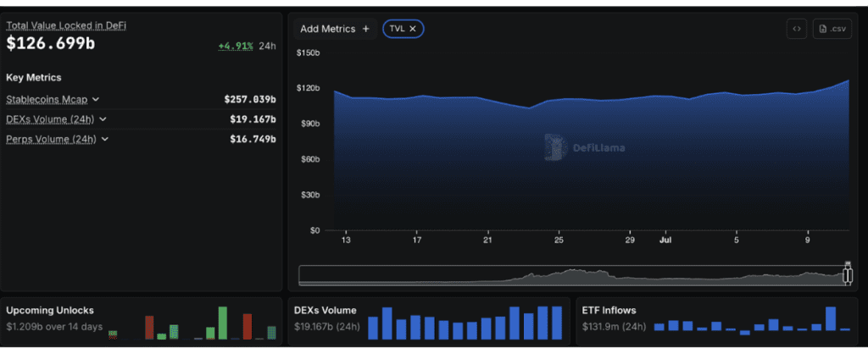The image size is (868, 348).
Task: Expand the Perps Volume (24h) chevron
Action: pos(104,140)
